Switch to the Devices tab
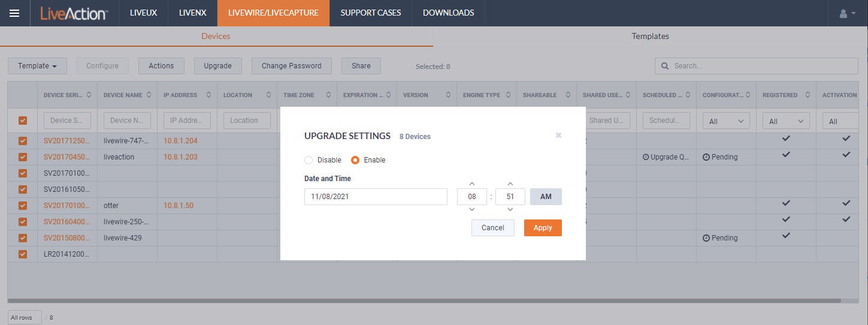The width and height of the screenshot is (868, 325). pyautogui.click(x=216, y=36)
